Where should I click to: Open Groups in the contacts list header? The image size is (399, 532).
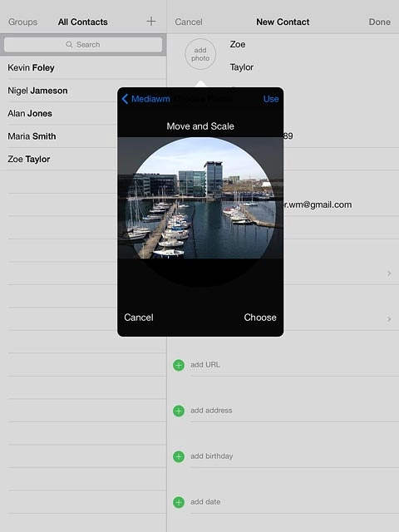click(22, 22)
